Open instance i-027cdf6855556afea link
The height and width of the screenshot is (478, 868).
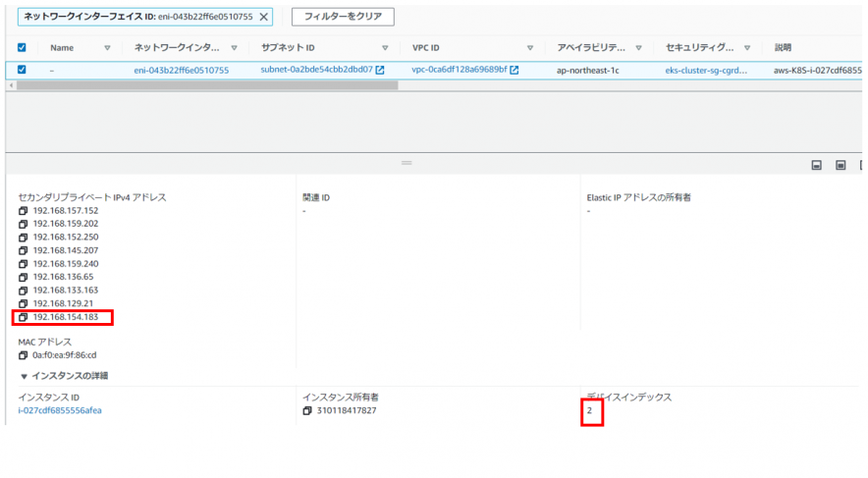click(59, 410)
